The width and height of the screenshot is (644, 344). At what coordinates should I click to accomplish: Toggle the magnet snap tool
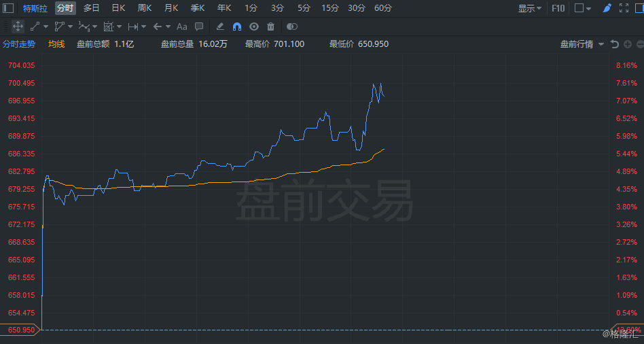coord(237,27)
